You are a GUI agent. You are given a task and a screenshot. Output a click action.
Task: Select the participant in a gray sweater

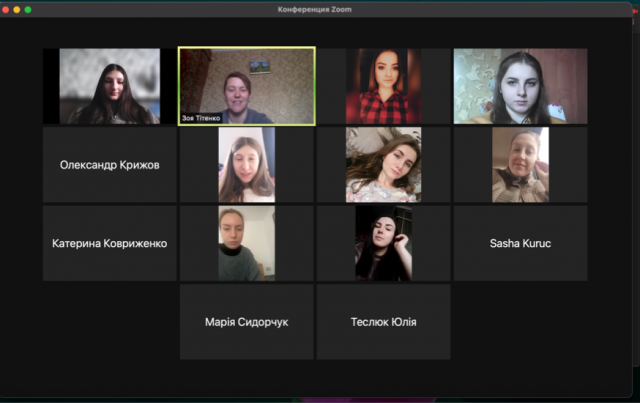(x=247, y=243)
